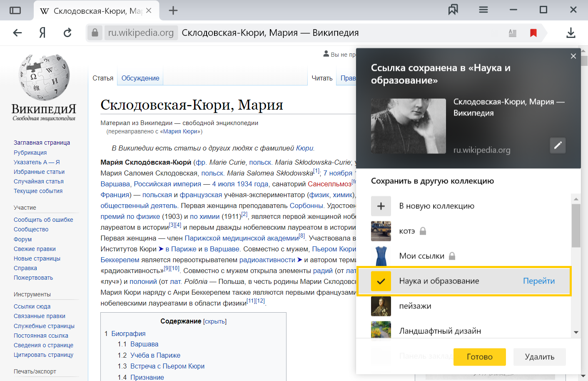
Task: Click Сообщить об ошибке link
Action: coord(43,220)
